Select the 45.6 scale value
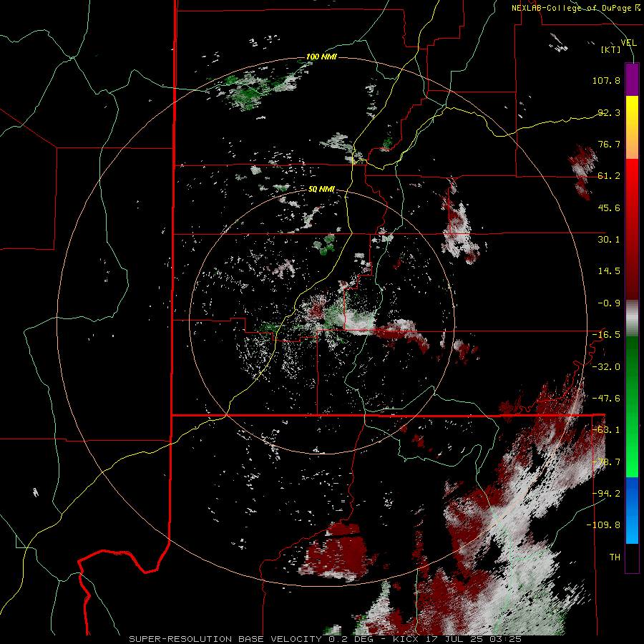Viewport: 644px width, 644px height. click(609, 208)
